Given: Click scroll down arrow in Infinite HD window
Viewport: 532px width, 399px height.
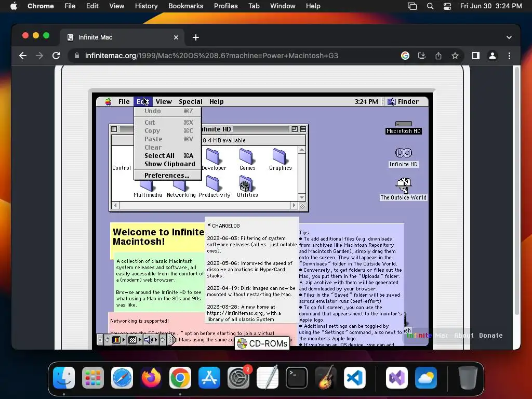Looking at the screenshot, I should [x=302, y=197].
